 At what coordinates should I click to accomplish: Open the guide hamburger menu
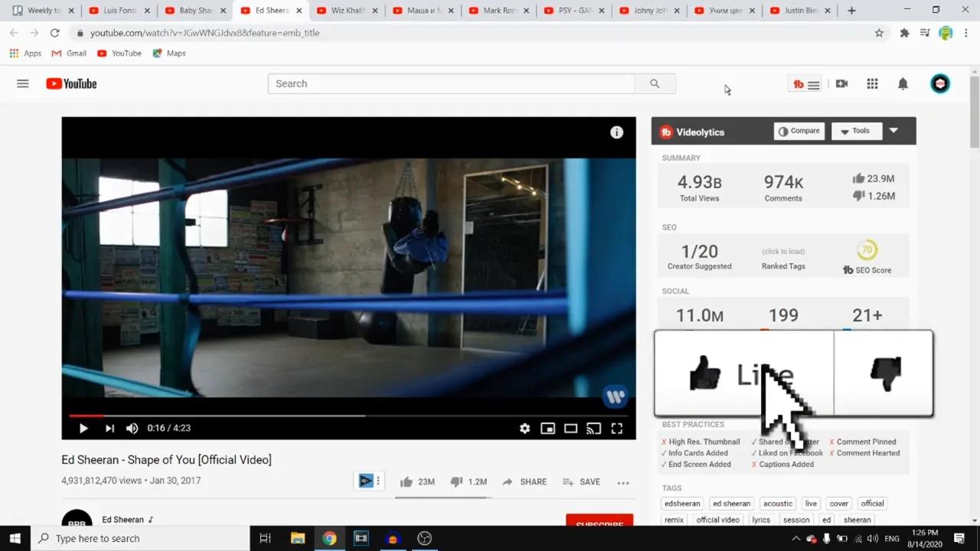pos(22,83)
